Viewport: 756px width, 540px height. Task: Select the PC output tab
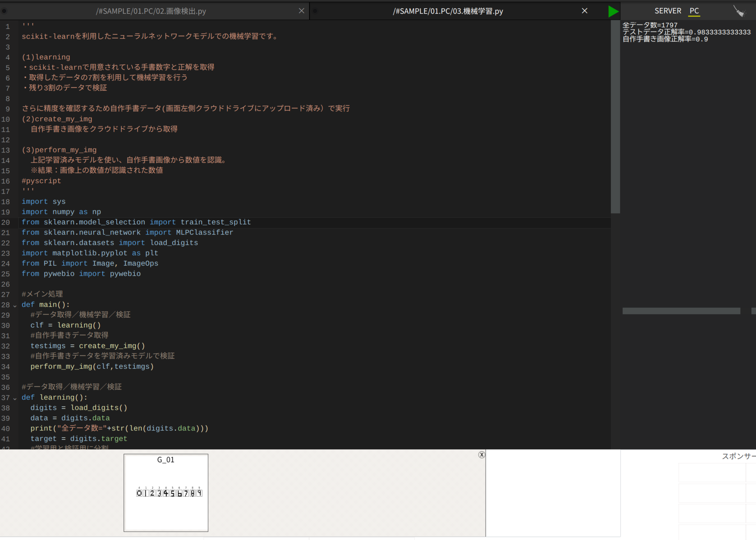click(x=694, y=11)
